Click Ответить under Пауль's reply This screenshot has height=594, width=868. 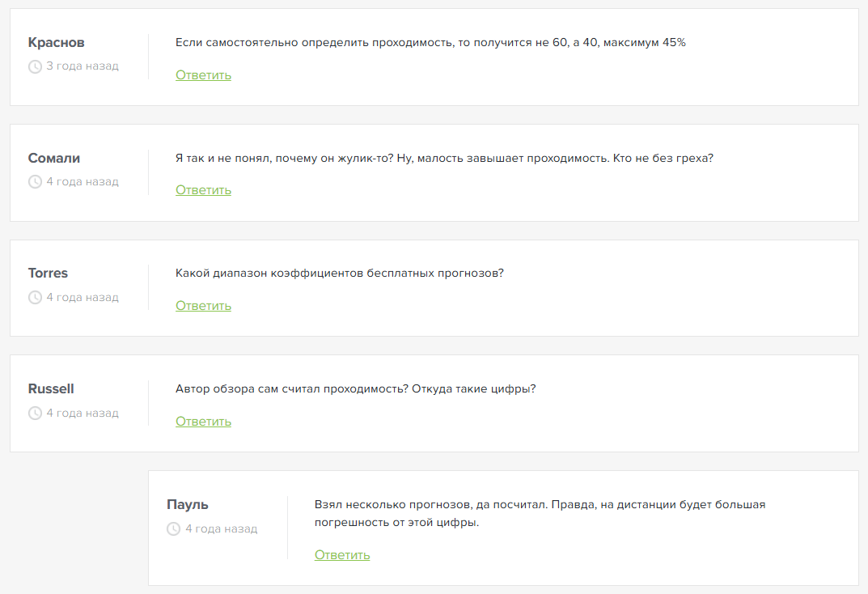tap(342, 555)
